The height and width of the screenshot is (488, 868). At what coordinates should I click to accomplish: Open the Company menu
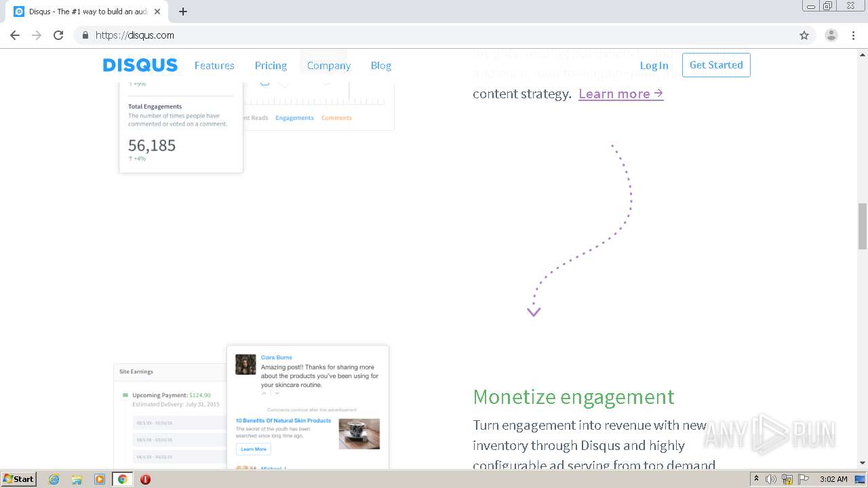coord(329,66)
